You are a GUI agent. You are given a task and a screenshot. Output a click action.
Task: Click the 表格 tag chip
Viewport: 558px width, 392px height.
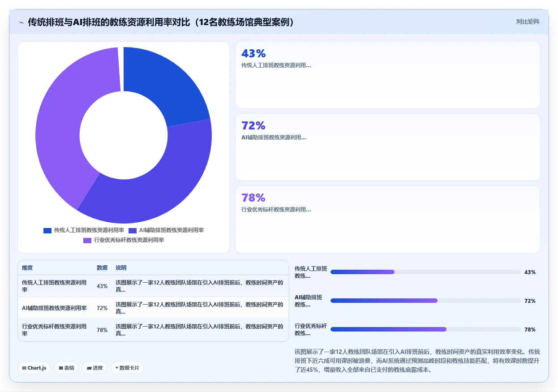pyautogui.click(x=66, y=368)
